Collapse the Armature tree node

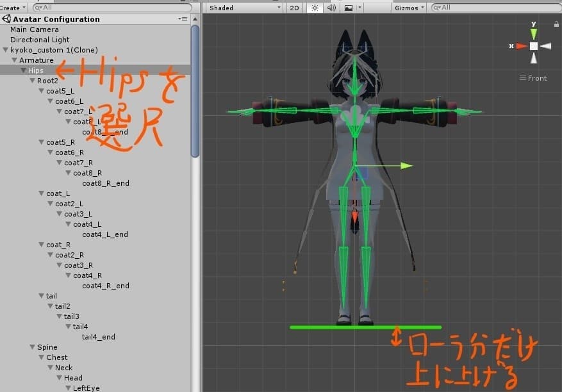click(x=15, y=60)
